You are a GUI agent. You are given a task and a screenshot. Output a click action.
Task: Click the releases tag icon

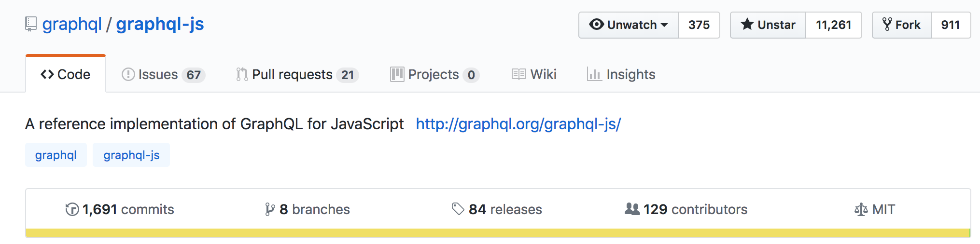pos(458,209)
